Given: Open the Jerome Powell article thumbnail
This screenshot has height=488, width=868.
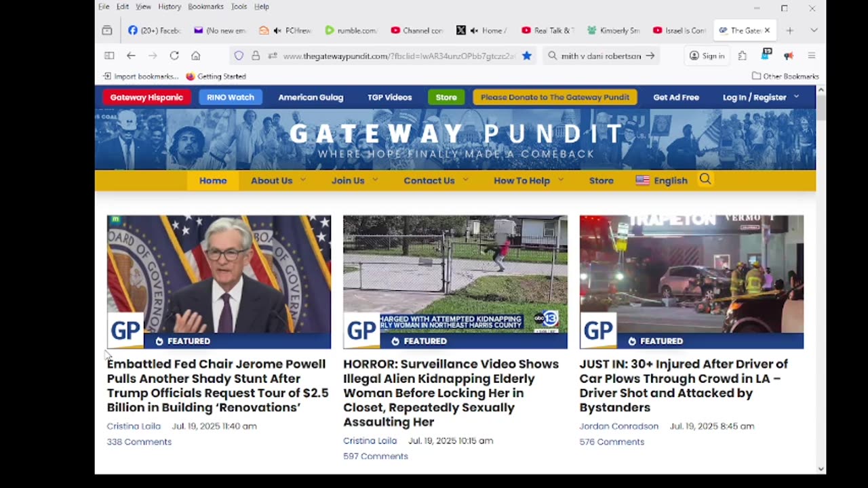Looking at the screenshot, I should click(218, 282).
